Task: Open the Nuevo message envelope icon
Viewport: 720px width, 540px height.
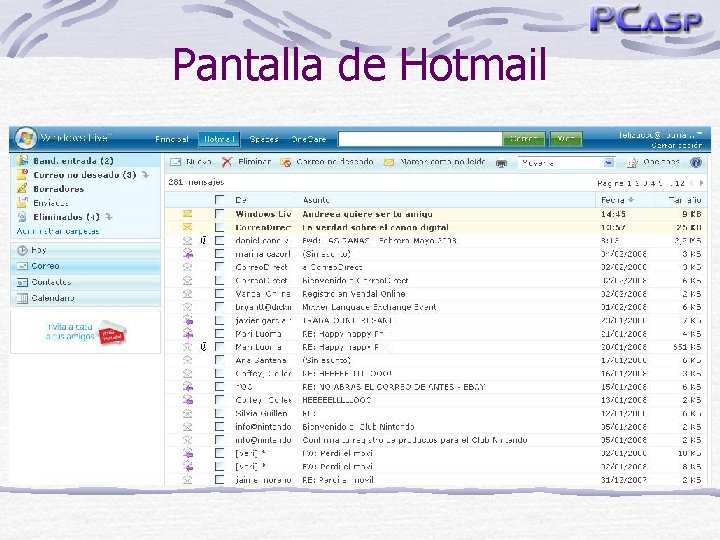Action: point(175,162)
